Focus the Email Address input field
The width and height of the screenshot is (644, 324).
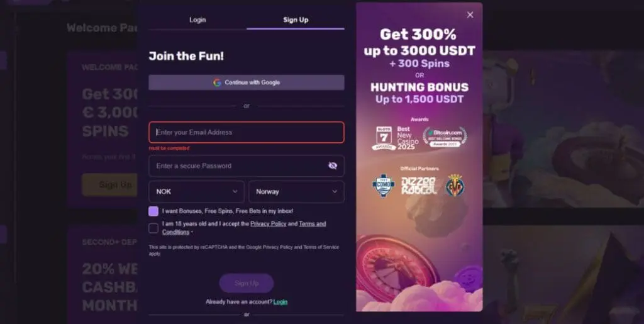(x=247, y=132)
